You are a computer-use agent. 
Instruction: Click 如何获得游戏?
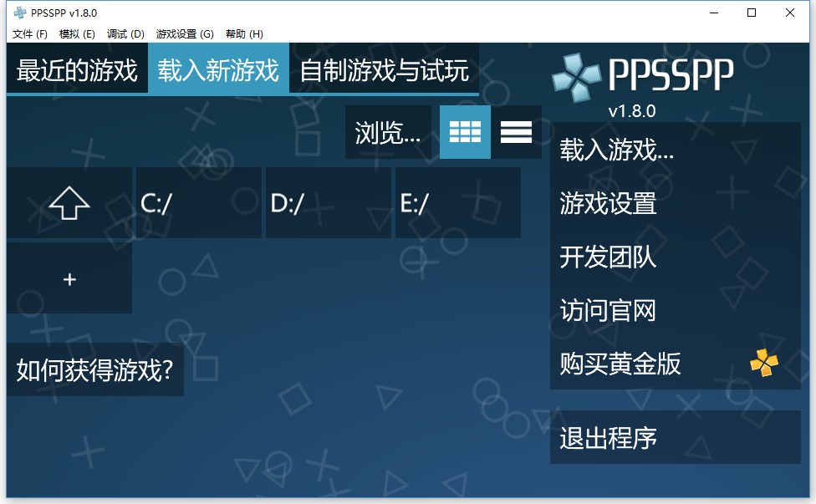click(x=94, y=369)
